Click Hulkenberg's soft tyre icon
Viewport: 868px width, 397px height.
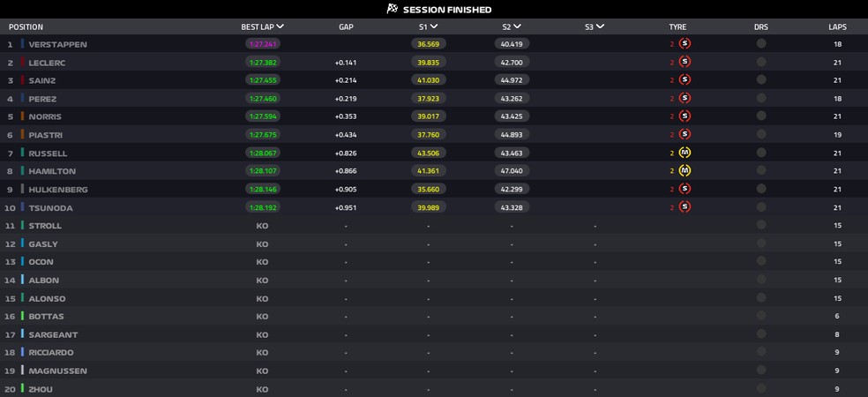click(685, 188)
